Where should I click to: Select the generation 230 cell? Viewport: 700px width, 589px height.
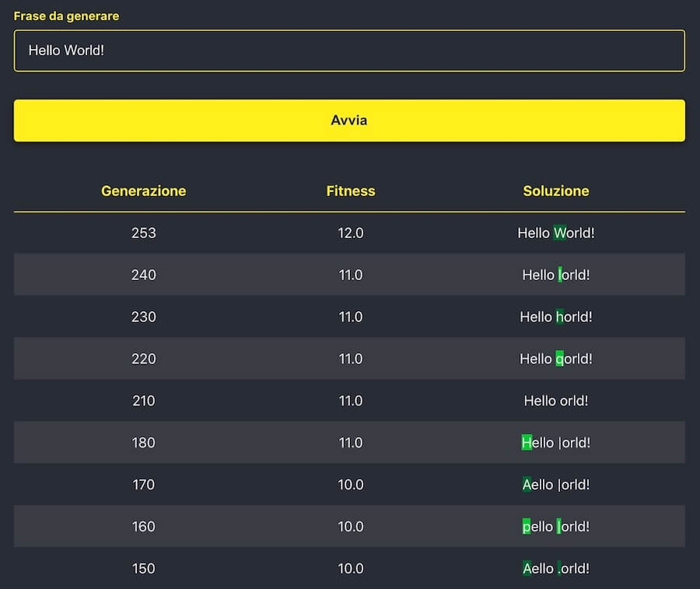144,317
